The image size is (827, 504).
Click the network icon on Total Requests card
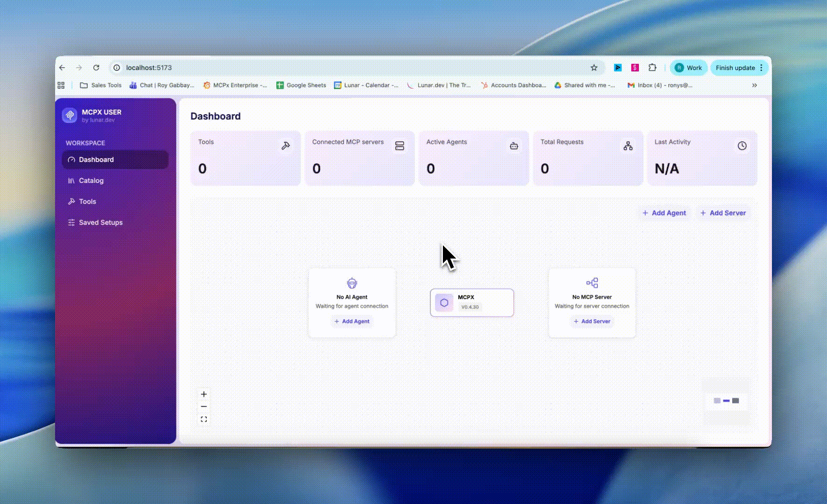point(628,146)
